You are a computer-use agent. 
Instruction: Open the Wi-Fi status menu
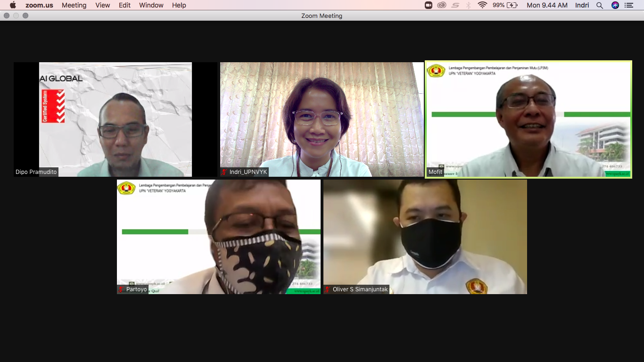point(482,5)
